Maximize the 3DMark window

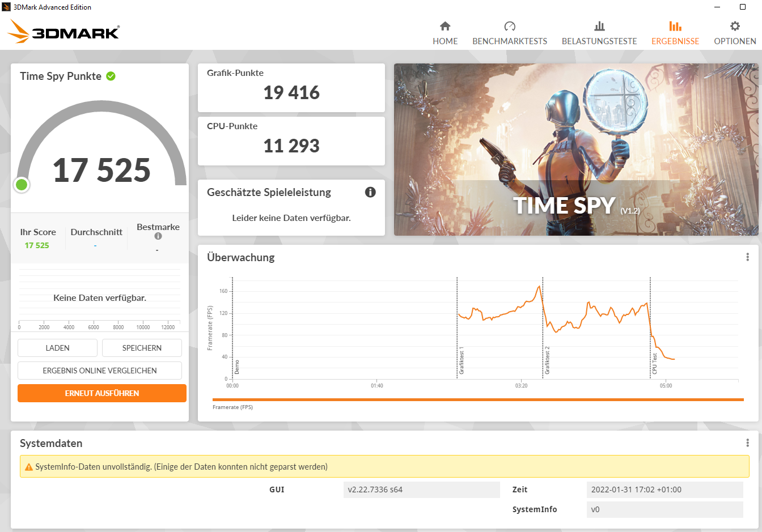click(743, 7)
